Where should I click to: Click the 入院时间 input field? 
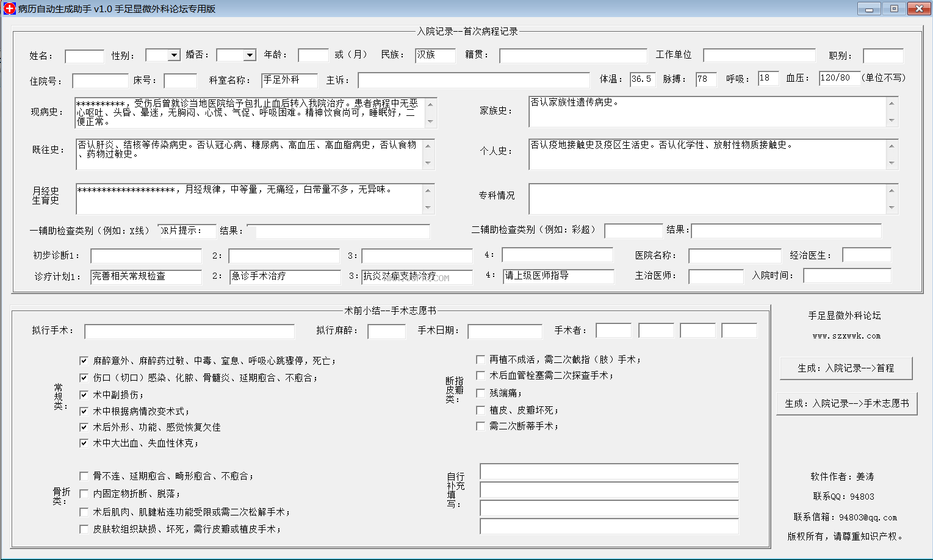(847, 276)
